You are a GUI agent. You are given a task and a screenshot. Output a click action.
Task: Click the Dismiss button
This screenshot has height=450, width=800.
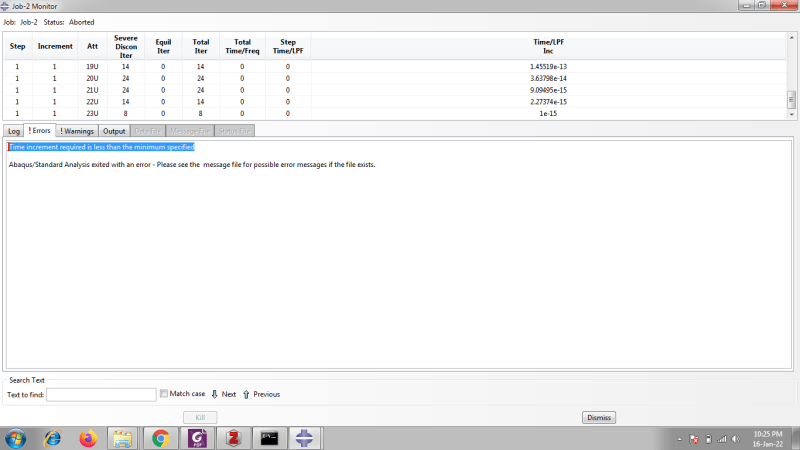(x=599, y=417)
